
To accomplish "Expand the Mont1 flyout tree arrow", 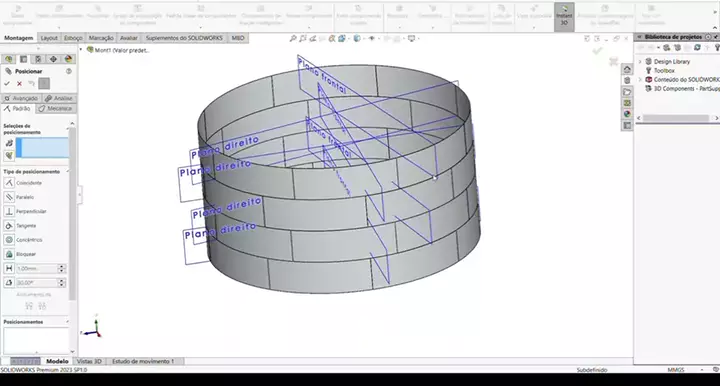I will coord(81,50).
